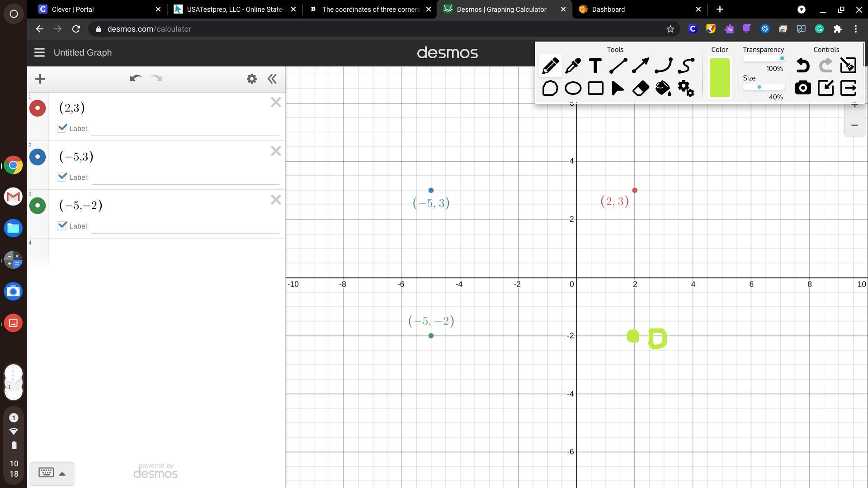Undo last annotation in Controls section

(803, 66)
